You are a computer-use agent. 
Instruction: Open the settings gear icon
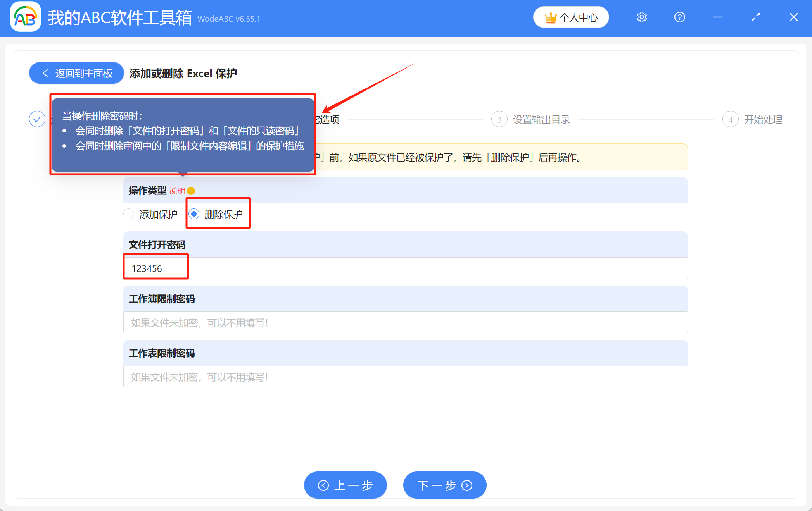(x=641, y=17)
